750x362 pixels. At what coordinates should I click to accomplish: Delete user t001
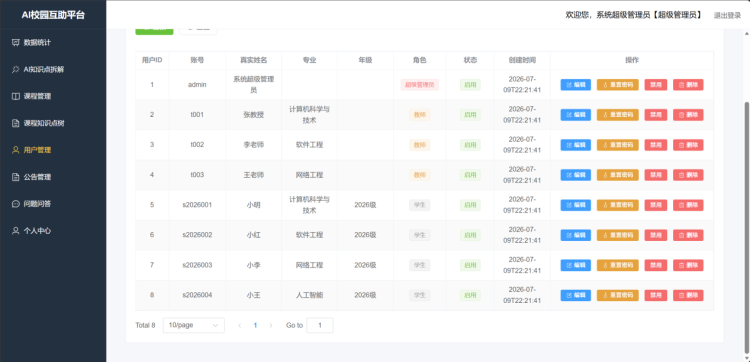[x=688, y=115]
